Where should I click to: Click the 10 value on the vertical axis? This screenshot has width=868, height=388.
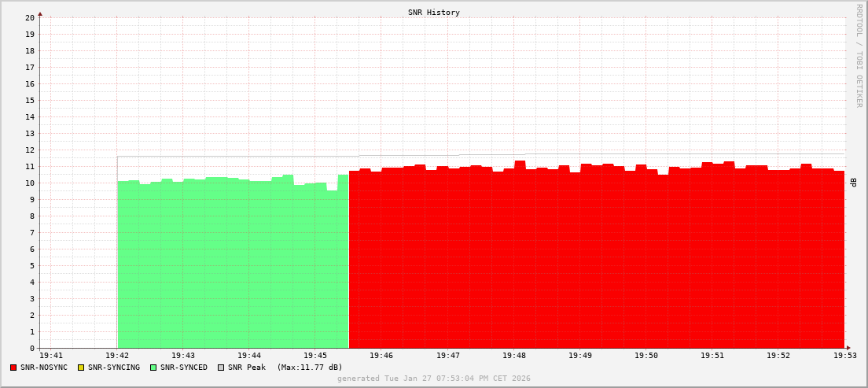(x=30, y=183)
